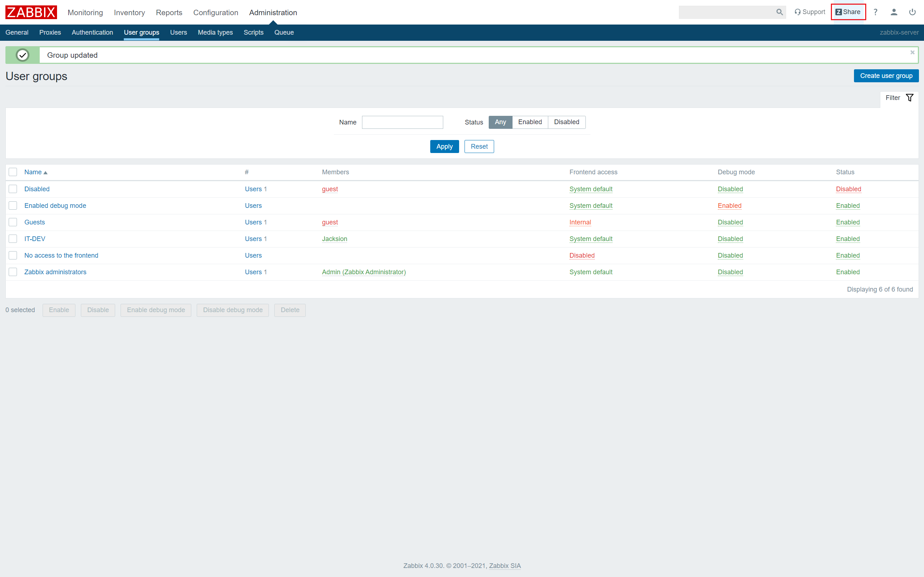Open the global search magnifier icon

779,12
